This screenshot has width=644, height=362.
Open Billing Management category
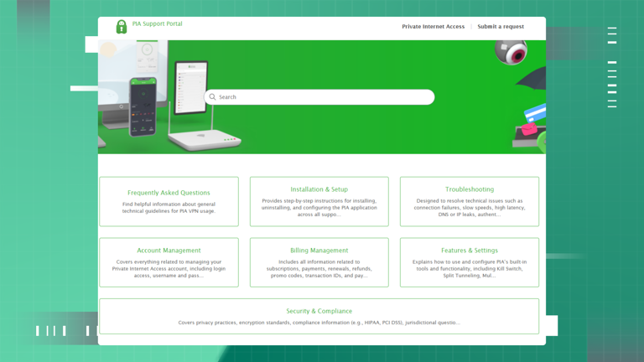click(319, 262)
